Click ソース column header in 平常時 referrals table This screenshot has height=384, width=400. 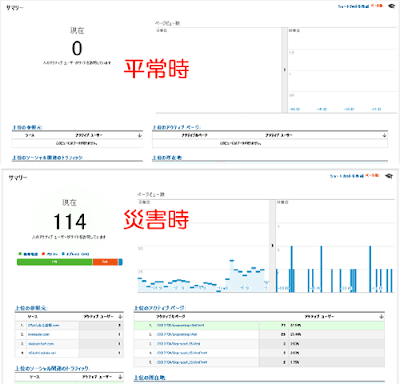coord(30,135)
